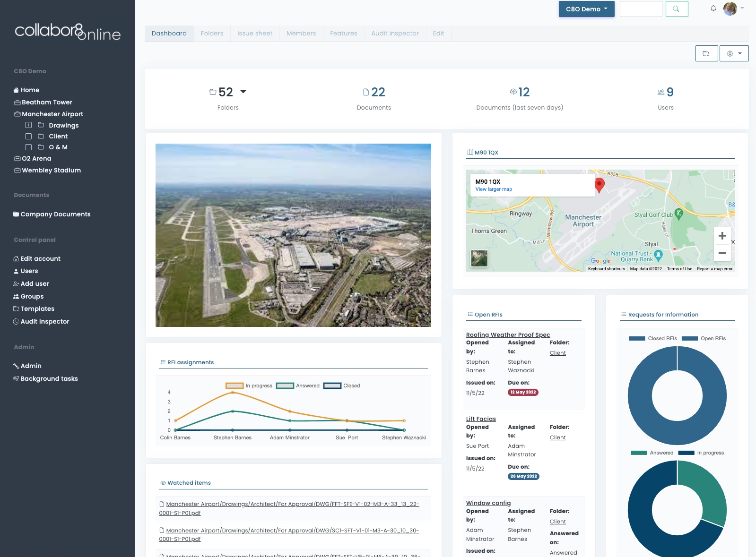Click the search magnifier button
Viewport: 756px width, 557px height.
677,9
